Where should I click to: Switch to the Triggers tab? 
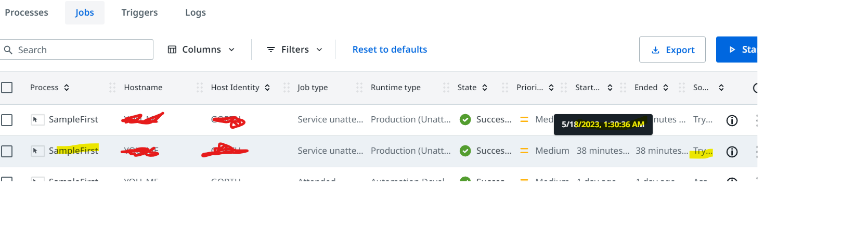[139, 13]
